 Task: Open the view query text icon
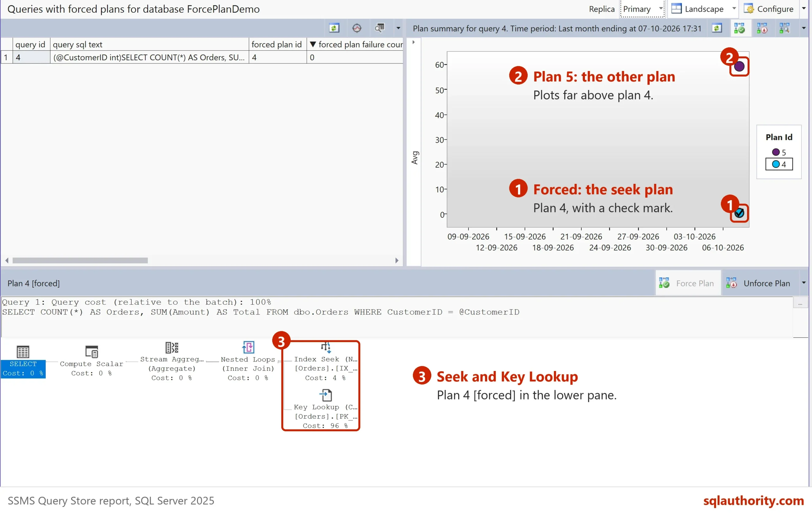380,28
